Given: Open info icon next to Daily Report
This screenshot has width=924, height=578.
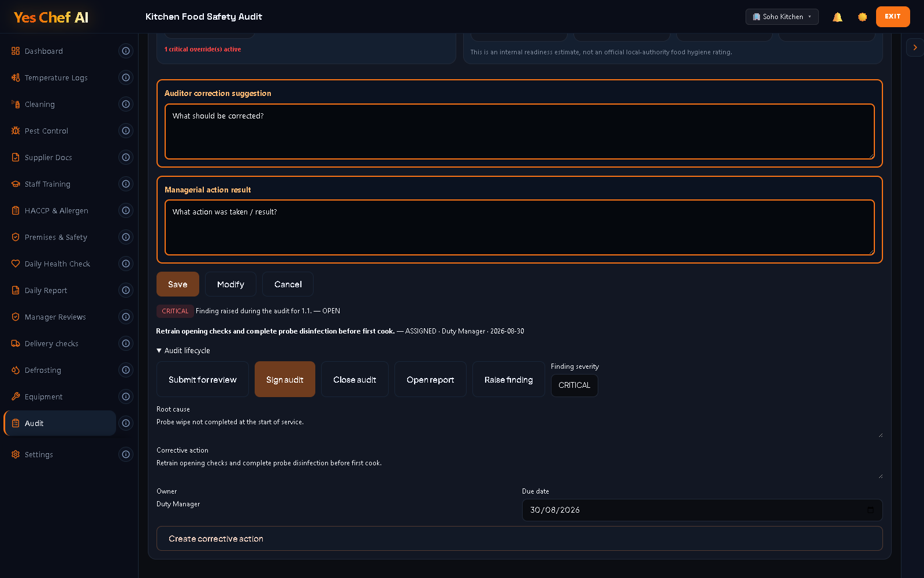Looking at the screenshot, I should (126, 290).
